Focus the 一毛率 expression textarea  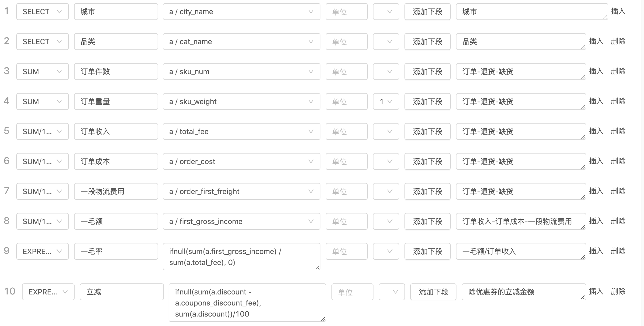point(241,257)
